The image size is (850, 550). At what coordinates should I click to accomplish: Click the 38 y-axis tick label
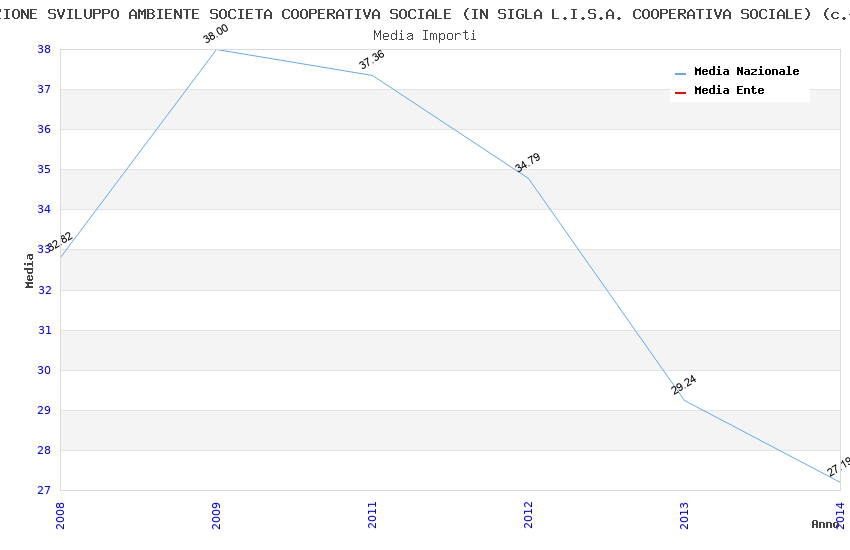(44, 50)
